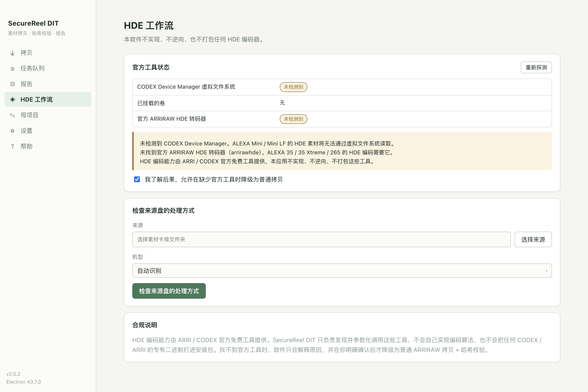Screen dimensions: 588x392
Task: Click the gear icon beside 设置
Action: pyautogui.click(x=12, y=131)
